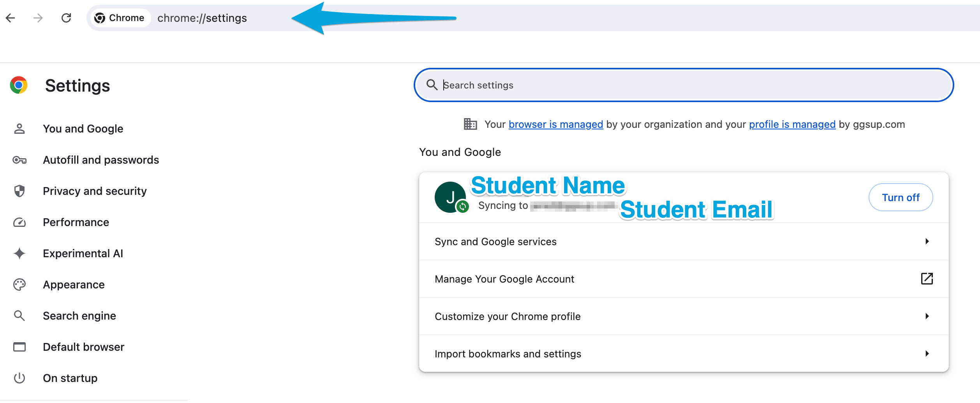Select Default browser in sidebar

click(84, 347)
